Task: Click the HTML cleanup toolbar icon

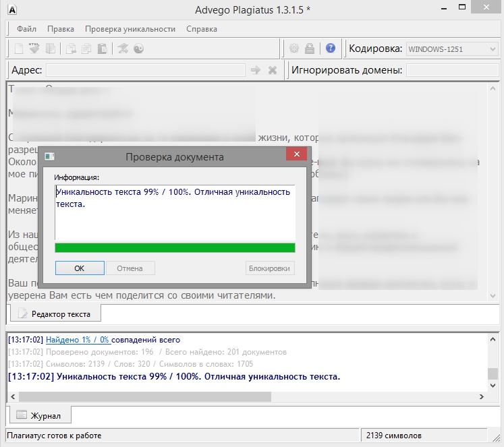Action: 34,49
